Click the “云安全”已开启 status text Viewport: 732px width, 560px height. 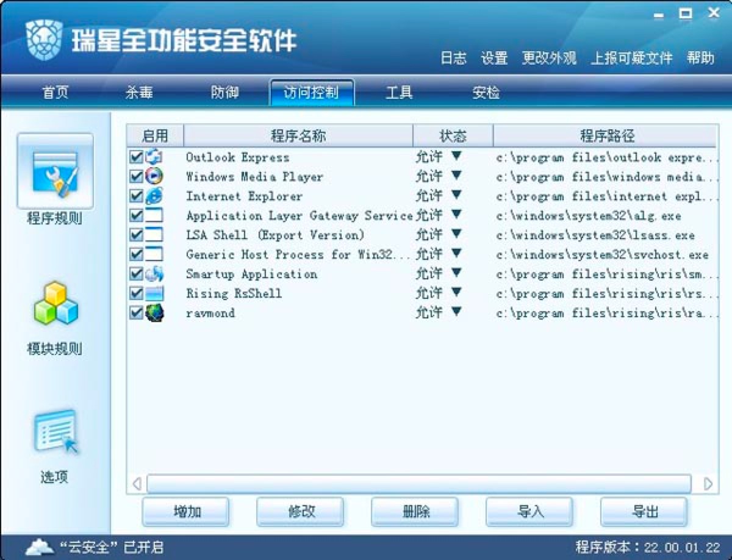pos(112,547)
